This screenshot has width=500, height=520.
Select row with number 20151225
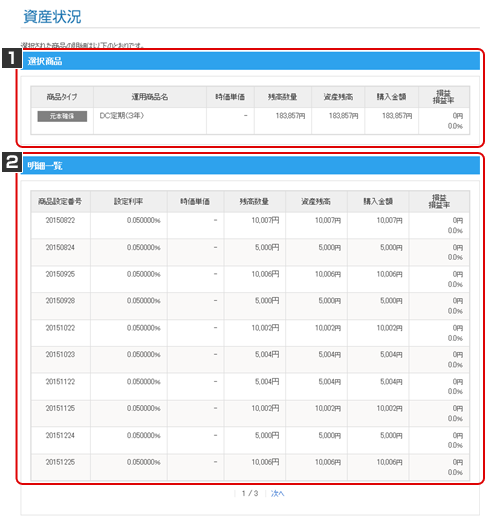pos(250,467)
